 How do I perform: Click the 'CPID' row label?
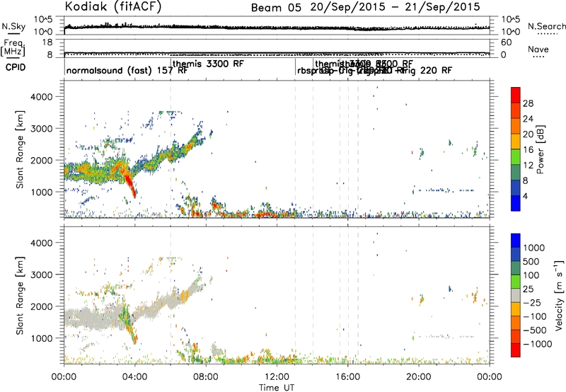pyautogui.click(x=16, y=67)
